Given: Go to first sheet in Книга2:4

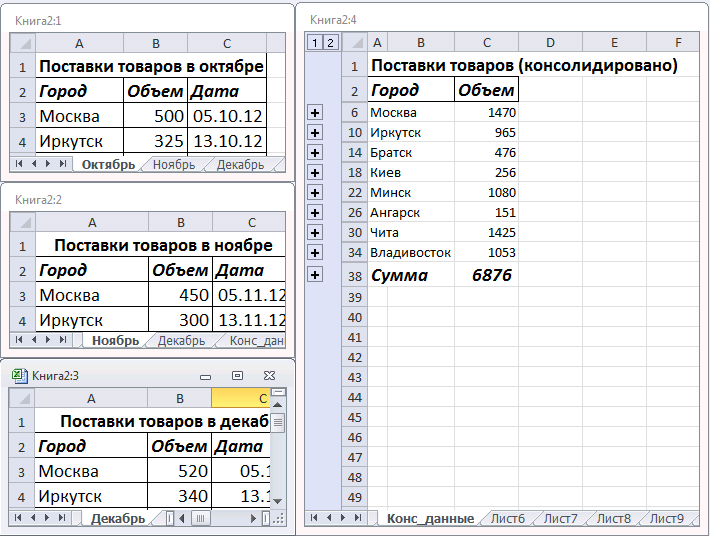Looking at the screenshot, I should (313, 517).
